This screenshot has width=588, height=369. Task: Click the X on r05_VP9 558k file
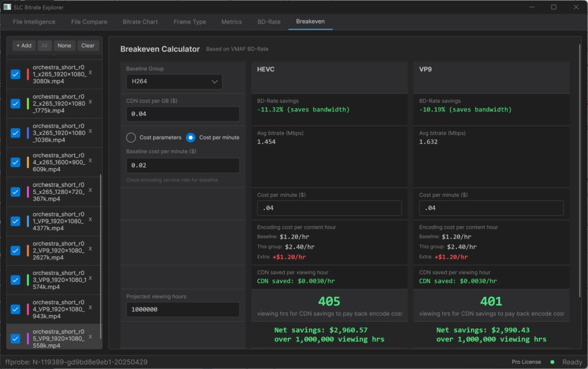click(90, 337)
